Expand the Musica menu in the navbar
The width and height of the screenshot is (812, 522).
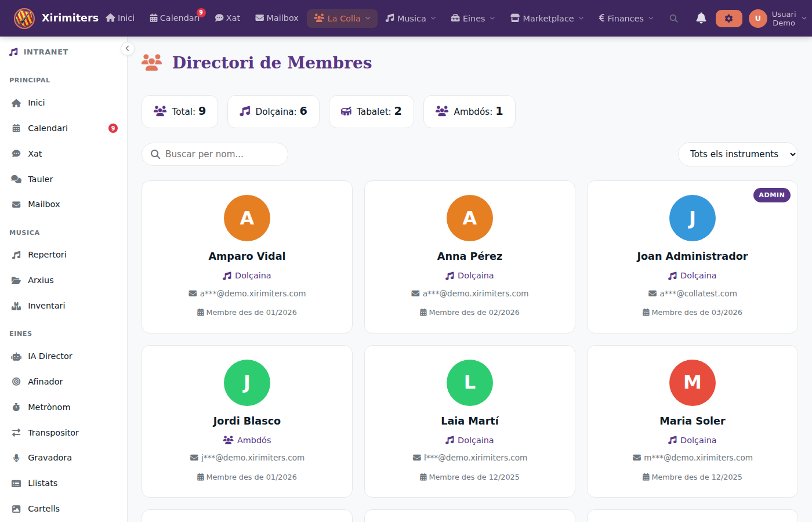410,18
